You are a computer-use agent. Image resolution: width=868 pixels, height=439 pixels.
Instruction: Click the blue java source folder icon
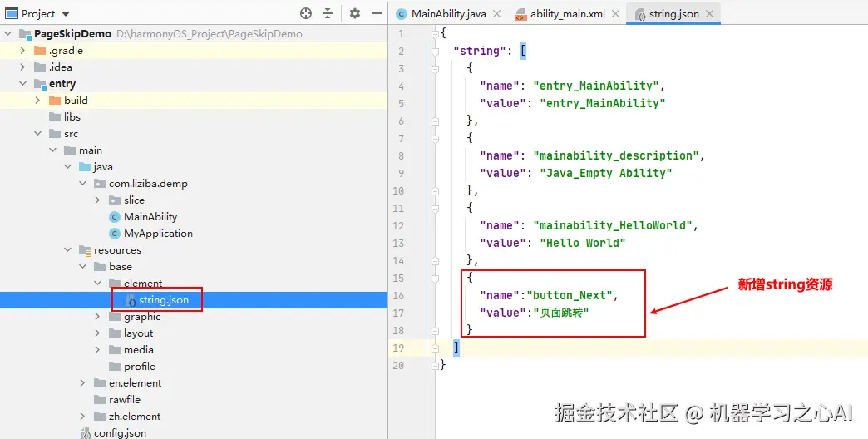point(84,166)
